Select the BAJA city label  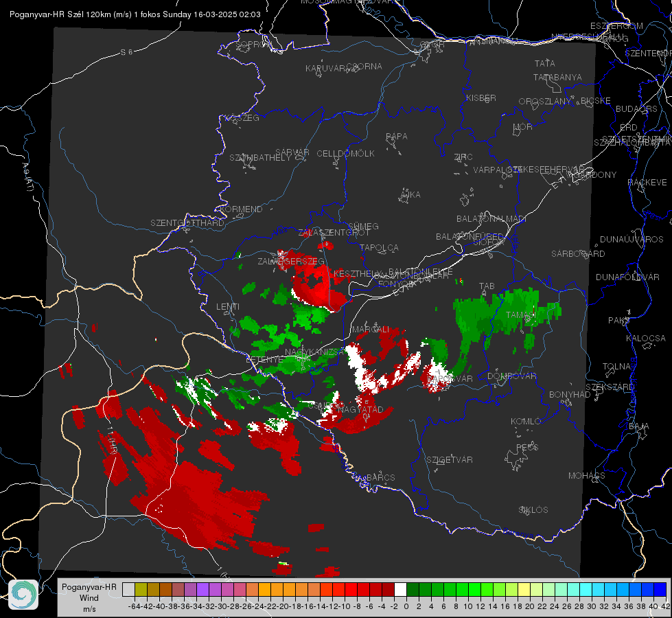(639, 426)
